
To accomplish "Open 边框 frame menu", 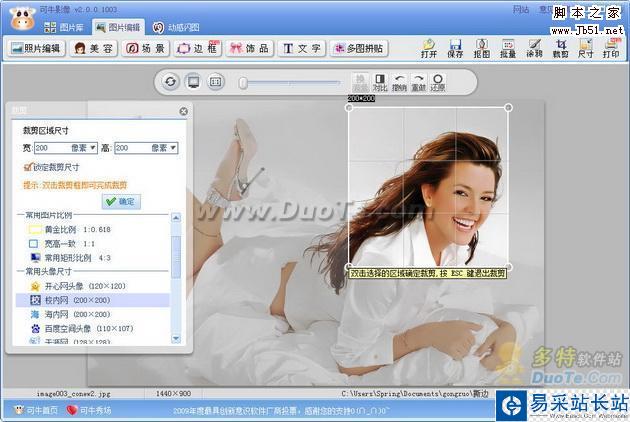I will (x=197, y=48).
